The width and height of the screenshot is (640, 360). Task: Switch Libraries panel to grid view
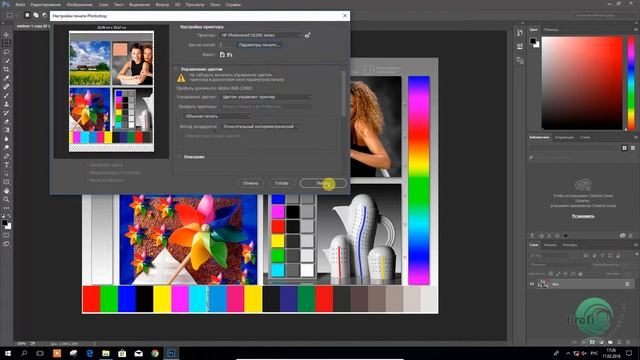tap(624, 148)
